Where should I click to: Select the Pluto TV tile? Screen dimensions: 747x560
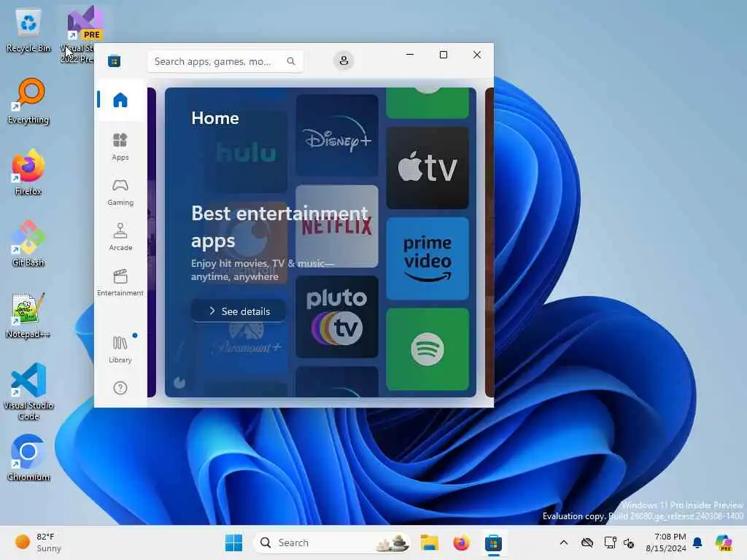(337, 316)
